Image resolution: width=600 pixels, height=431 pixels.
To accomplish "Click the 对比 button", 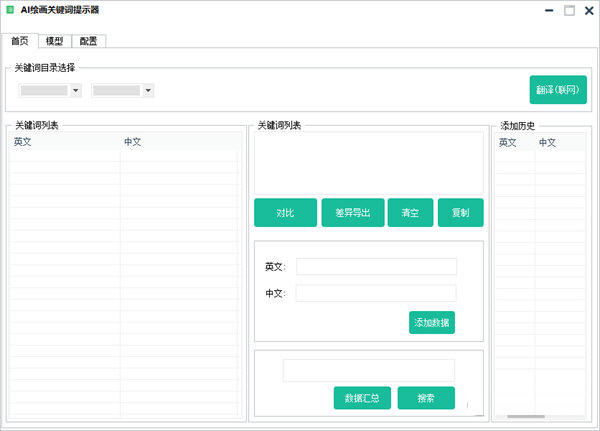I will 285,212.
